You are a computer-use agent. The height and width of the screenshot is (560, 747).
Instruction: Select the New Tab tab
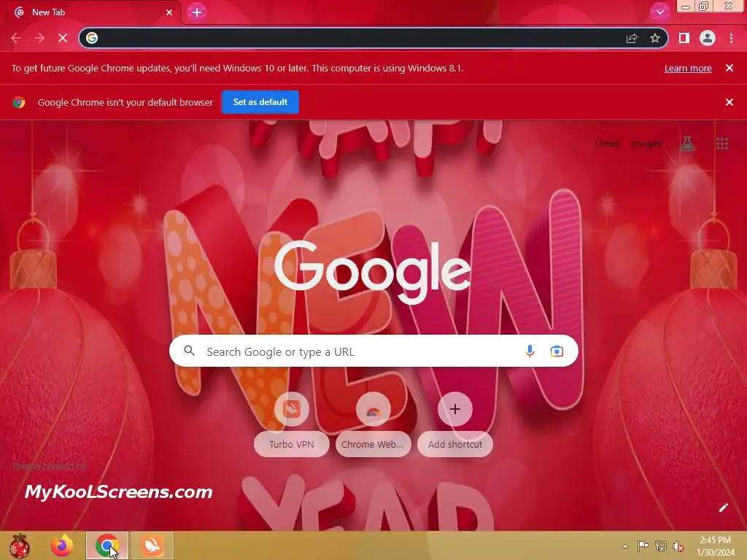(x=93, y=12)
